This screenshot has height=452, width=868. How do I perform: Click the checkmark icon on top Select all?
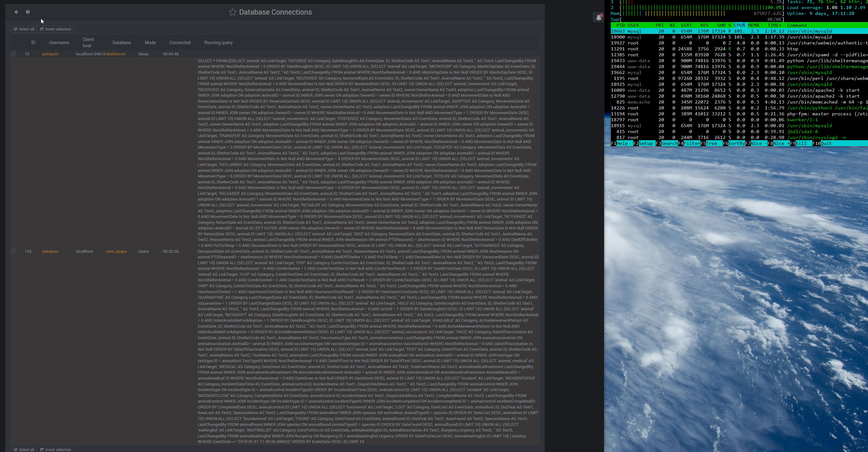point(16,29)
